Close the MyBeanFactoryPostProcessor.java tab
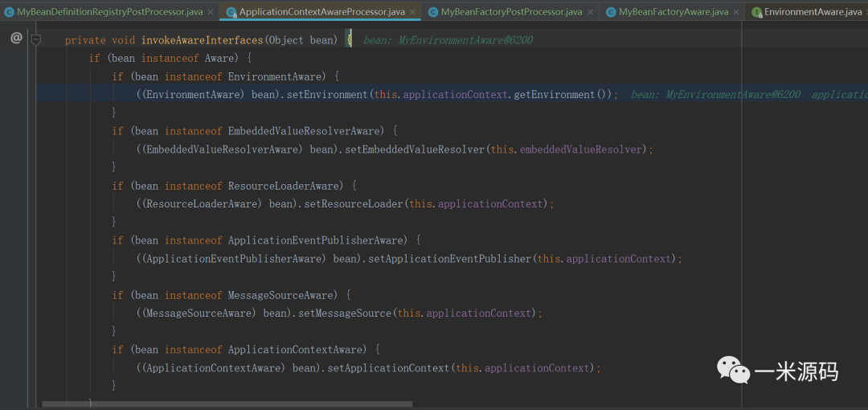Viewport: 868px width, 410px height. (x=590, y=12)
